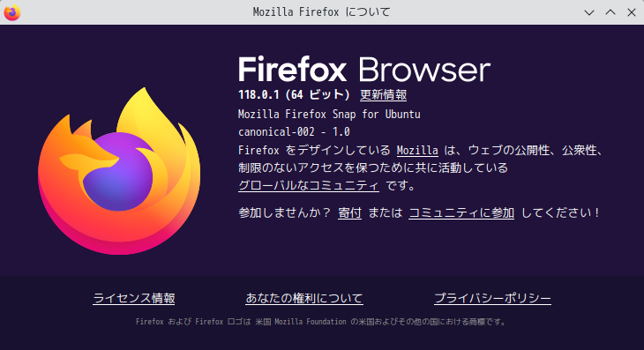Open the 更新情報 release notes link
The image size is (644, 350).
click(x=383, y=95)
